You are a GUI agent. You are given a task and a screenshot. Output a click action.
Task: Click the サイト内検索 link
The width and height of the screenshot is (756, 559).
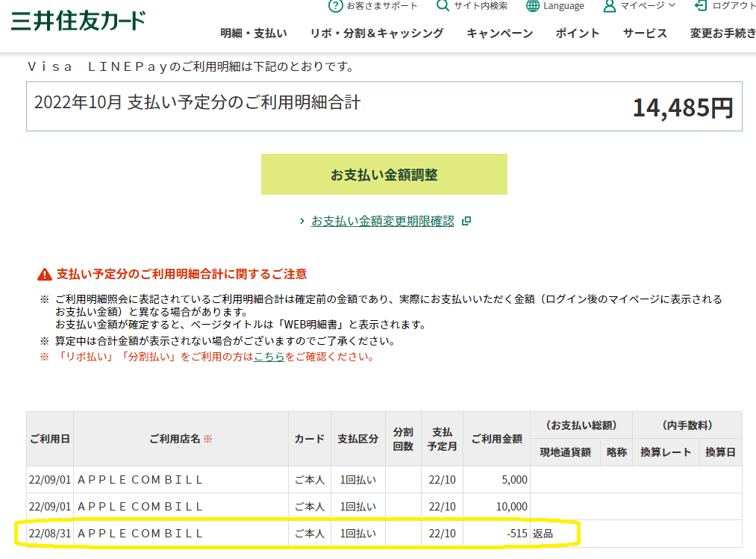click(x=481, y=6)
